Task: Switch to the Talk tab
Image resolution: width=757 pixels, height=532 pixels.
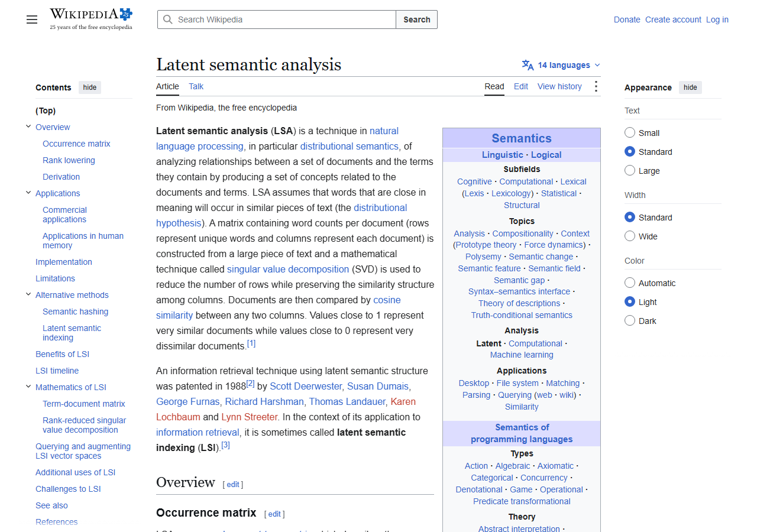Action: tap(196, 86)
